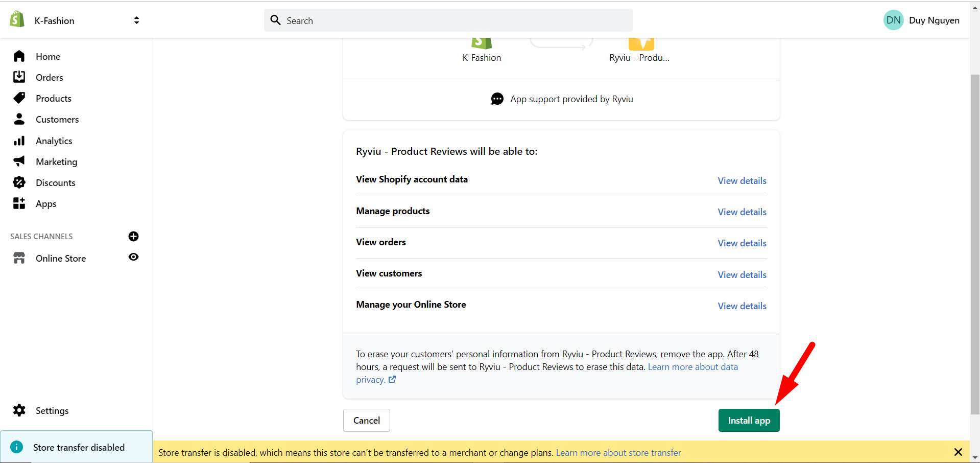View details for Manage products
This screenshot has height=463, width=980.
[742, 212]
